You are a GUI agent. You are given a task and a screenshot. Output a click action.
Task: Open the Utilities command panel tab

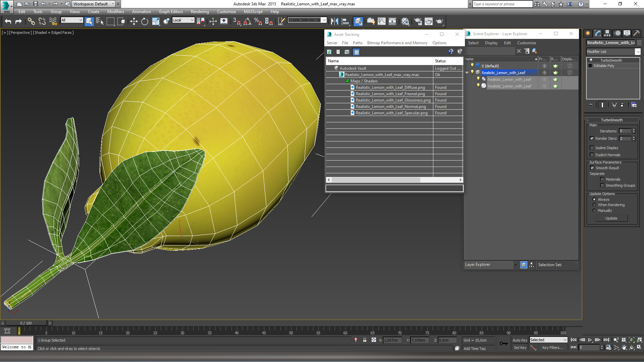pos(636,33)
